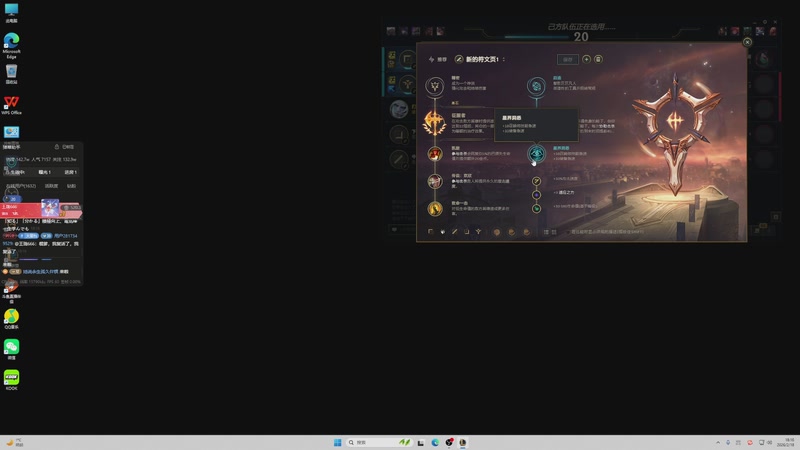Switch to right grid layout view toggle
Image resolution: width=800 pixels, height=450 pixels.
pos(554,232)
